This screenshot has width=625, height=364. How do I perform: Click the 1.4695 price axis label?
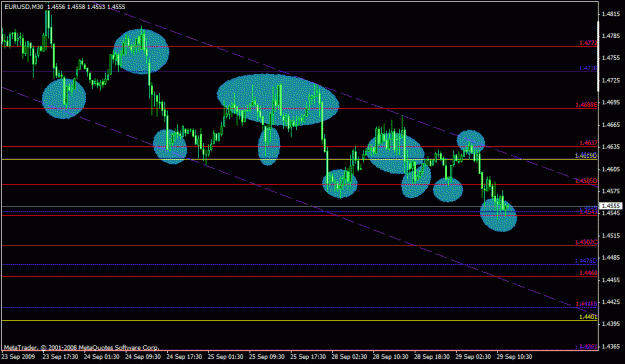pyautogui.click(x=611, y=102)
